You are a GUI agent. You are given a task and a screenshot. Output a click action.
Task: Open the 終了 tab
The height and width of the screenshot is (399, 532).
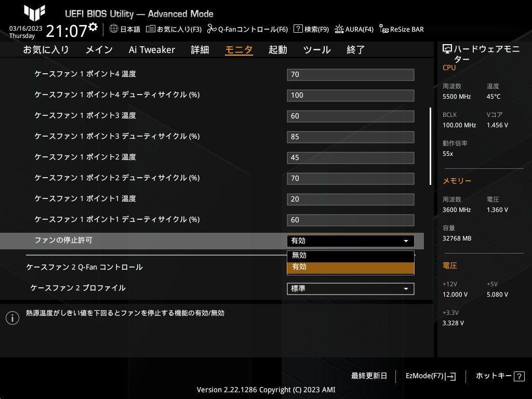tap(355, 50)
